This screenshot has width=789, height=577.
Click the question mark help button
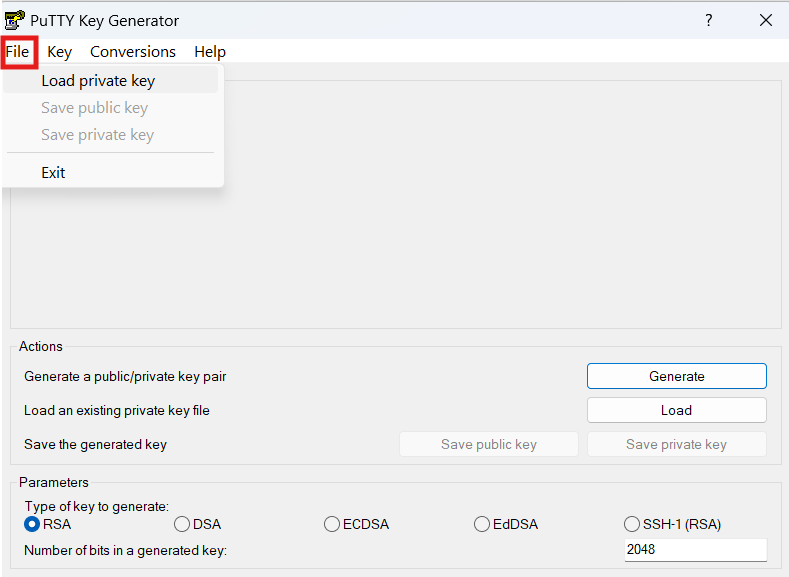coord(708,20)
